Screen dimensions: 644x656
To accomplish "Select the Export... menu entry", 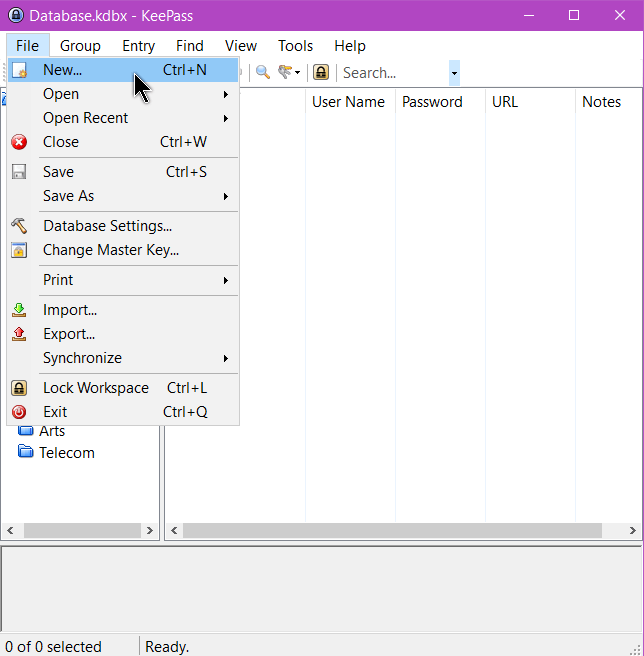I will 123,334.
